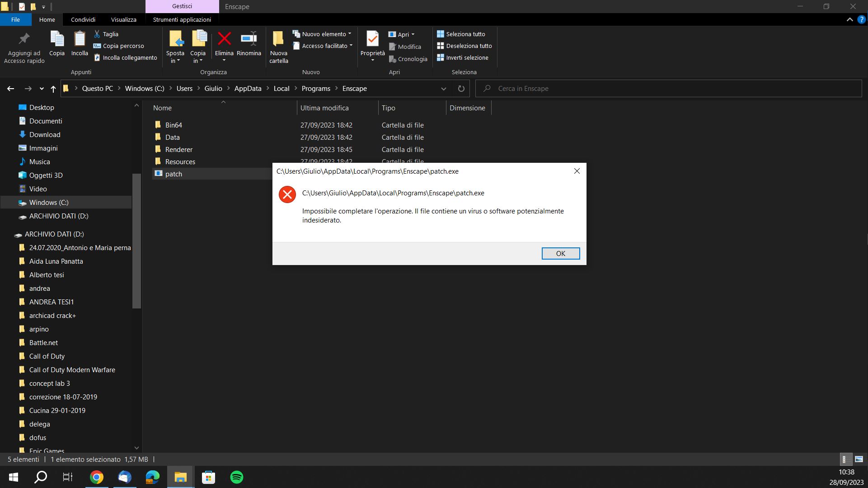Refresh the Enscape folder view
This screenshot has height=488, width=868.
coord(461,89)
